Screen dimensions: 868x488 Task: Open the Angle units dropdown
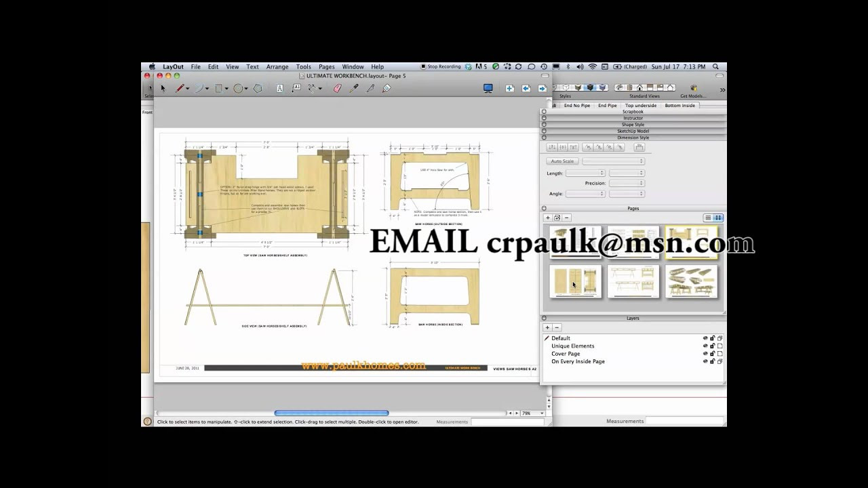point(585,194)
